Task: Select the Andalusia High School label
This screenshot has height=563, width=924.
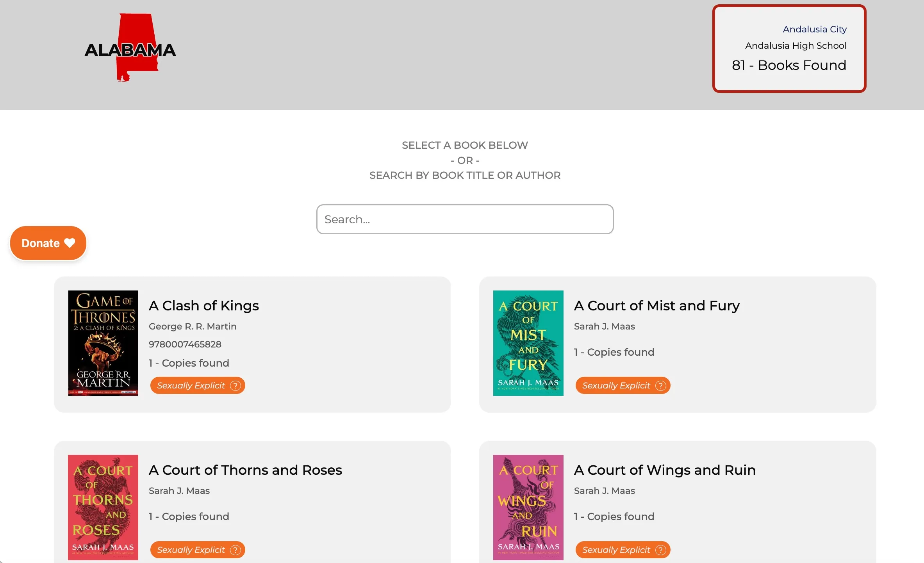Action: point(796,45)
